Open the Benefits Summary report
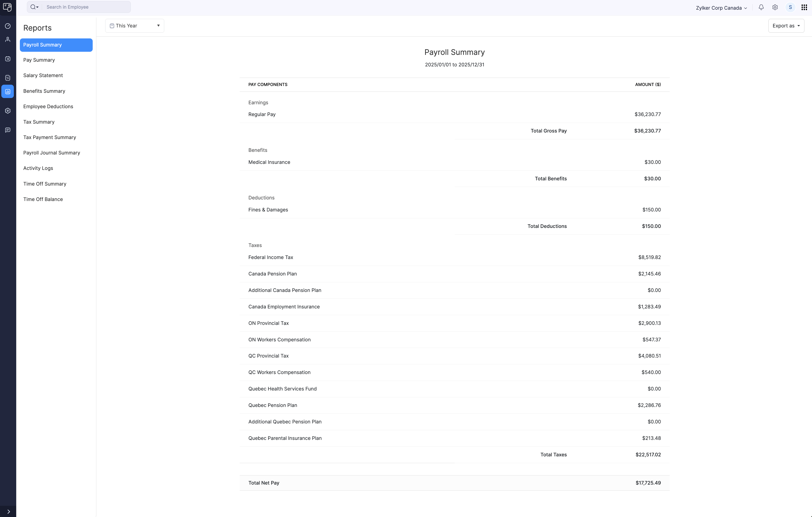The height and width of the screenshot is (517, 812). click(x=44, y=91)
